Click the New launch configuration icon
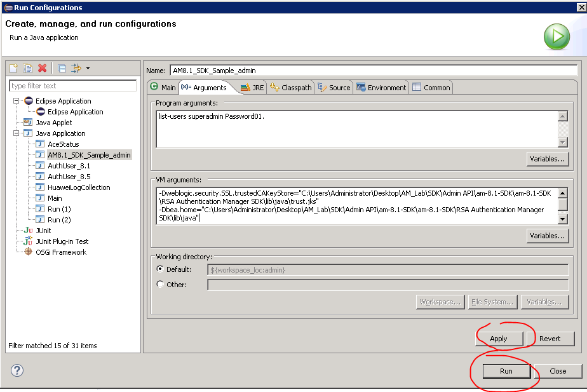Viewport: 587px width, 392px height. [13, 68]
